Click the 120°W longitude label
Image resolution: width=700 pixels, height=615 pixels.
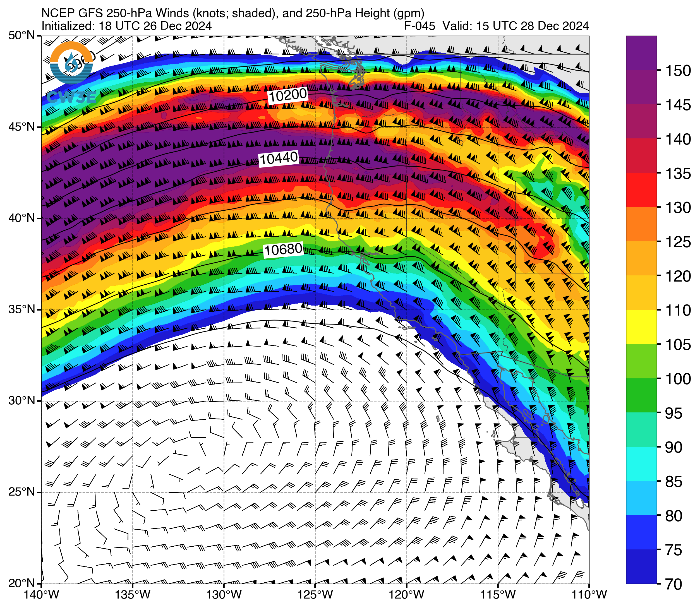click(x=406, y=595)
